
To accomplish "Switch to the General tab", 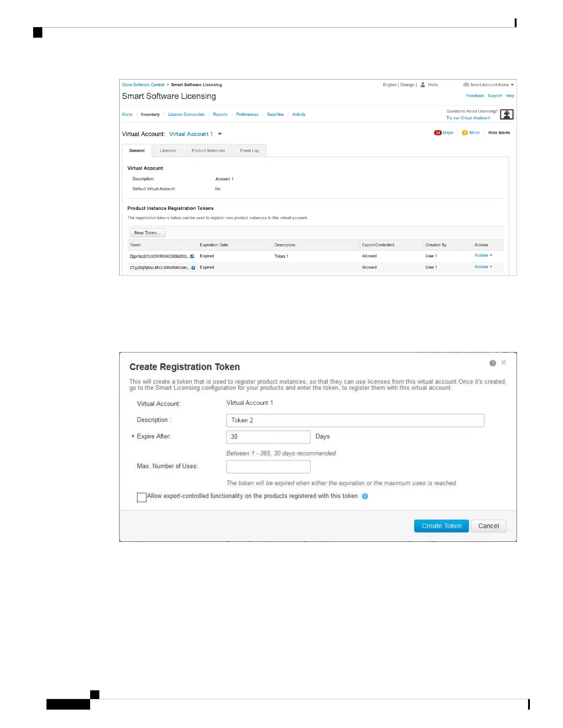I will (137, 151).
